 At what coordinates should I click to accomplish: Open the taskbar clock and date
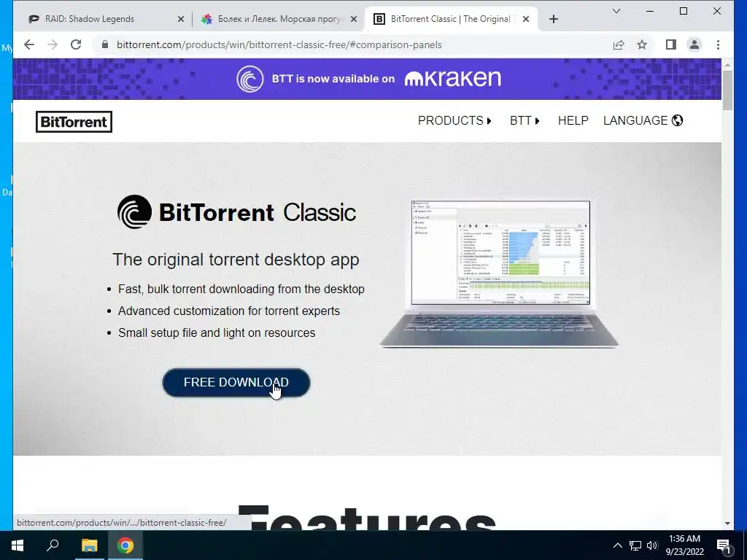click(x=684, y=545)
